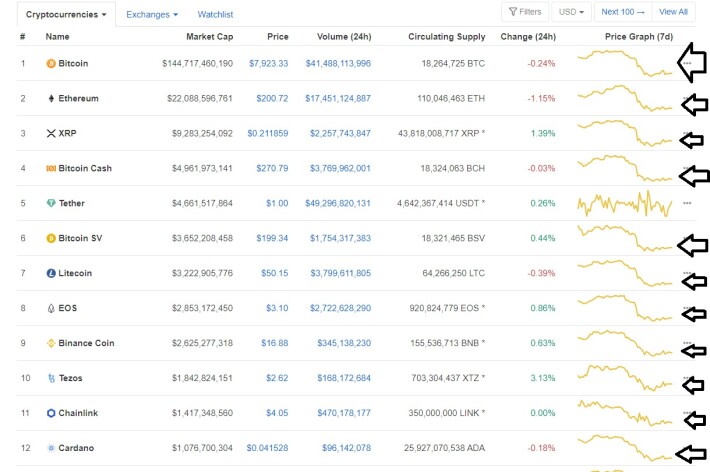Image resolution: width=710 pixels, height=472 pixels.
Task: Click Bitcoin market cap $144,717,460,190
Action: click(x=197, y=63)
